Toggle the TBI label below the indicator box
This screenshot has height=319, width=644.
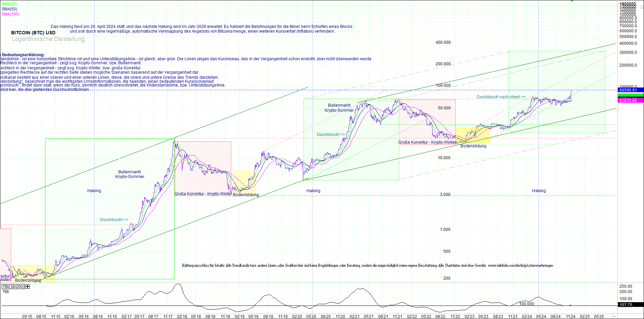5,291
